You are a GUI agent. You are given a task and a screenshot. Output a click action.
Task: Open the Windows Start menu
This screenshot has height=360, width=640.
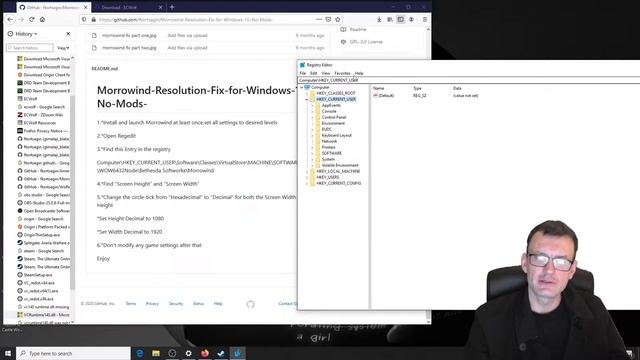(x=8, y=353)
